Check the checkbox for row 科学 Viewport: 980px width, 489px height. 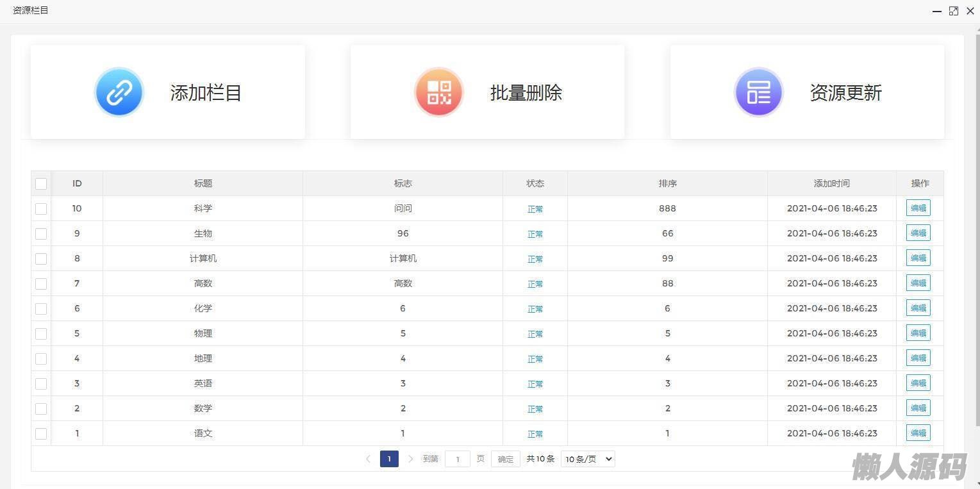pos(41,209)
